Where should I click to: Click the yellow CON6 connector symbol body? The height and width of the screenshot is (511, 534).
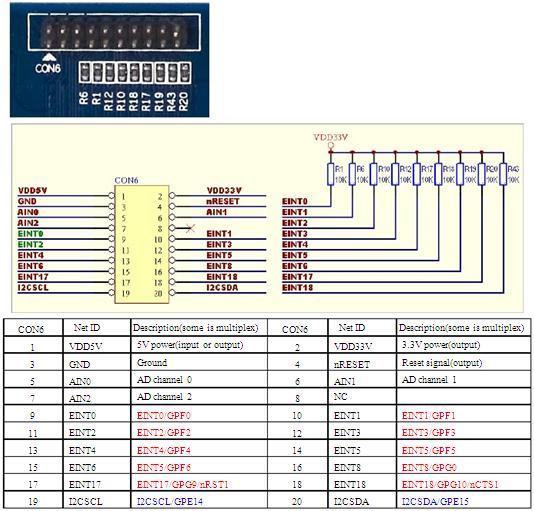coord(142,244)
